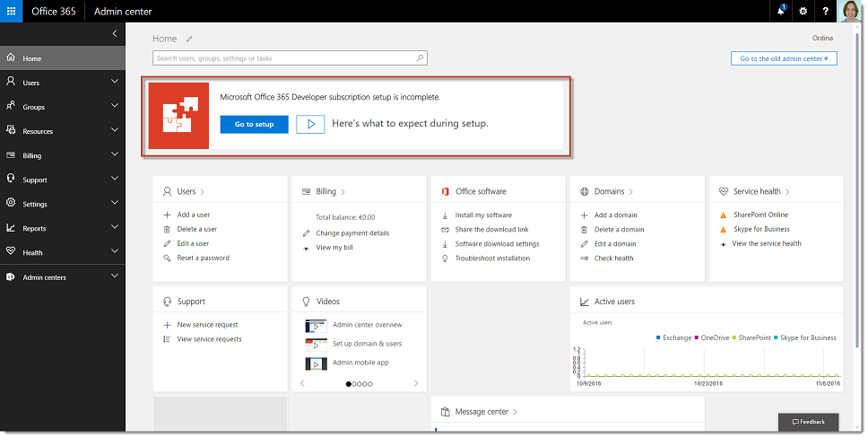
Task: Click the Exchange legend color swatch
Action: tap(658, 337)
